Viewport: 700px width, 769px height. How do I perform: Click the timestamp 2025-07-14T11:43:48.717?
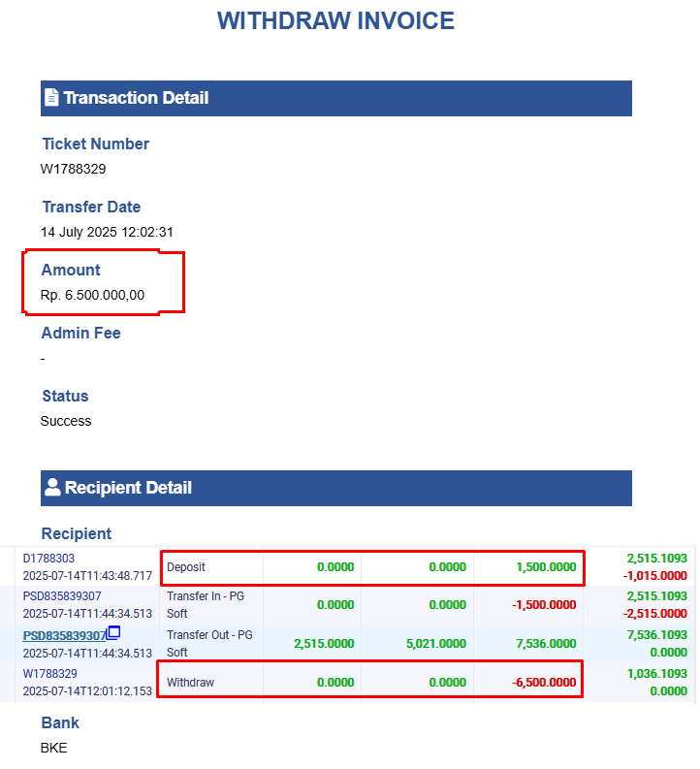87,576
